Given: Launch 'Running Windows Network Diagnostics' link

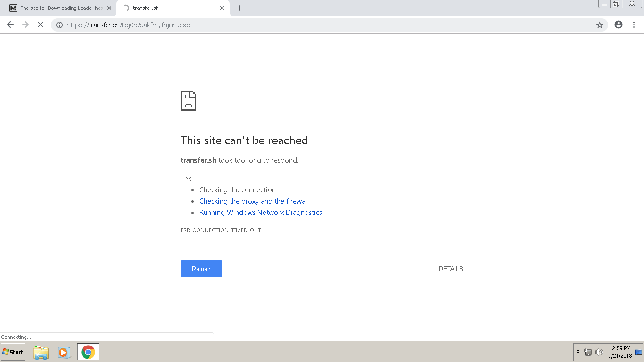Looking at the screenshot, I should 261,213.
